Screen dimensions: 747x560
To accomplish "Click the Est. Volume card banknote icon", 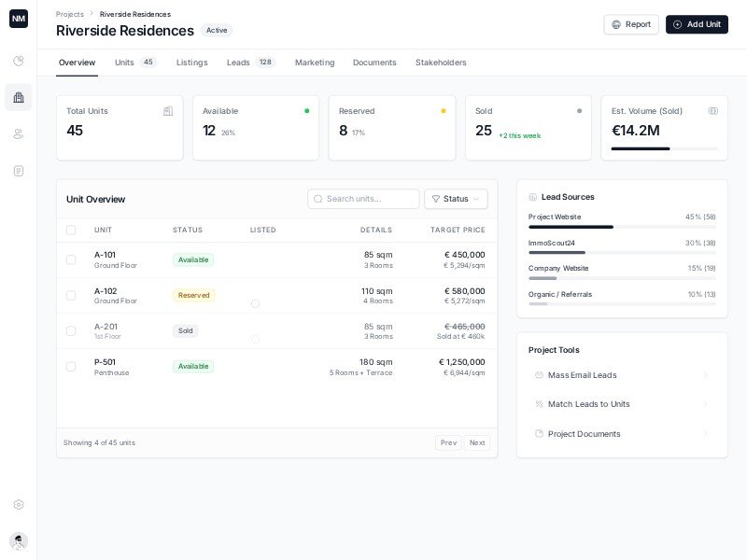I will pyautogui.click(x=713, y=111).
